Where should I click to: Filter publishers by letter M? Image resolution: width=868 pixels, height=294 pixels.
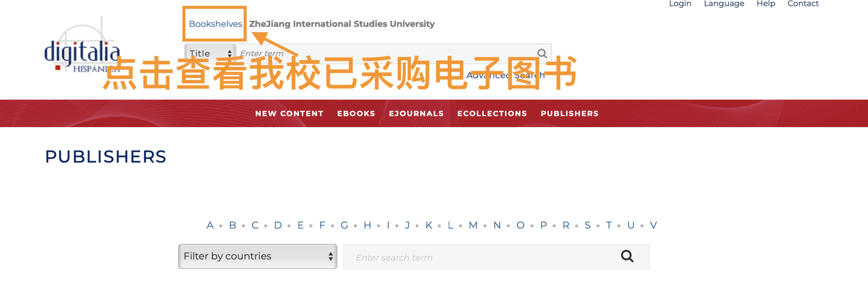(x=473, y=225)
